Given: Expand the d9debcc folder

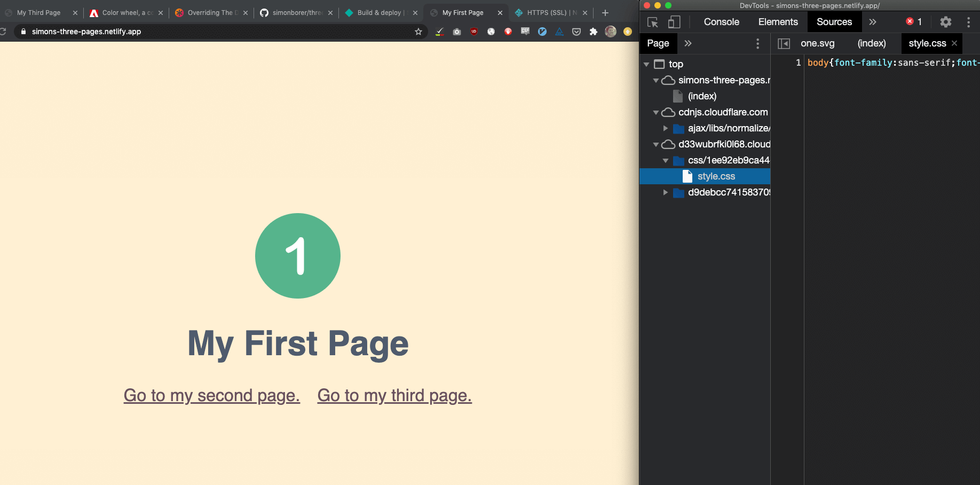Looking at the screenshot, I should point(666,192).
